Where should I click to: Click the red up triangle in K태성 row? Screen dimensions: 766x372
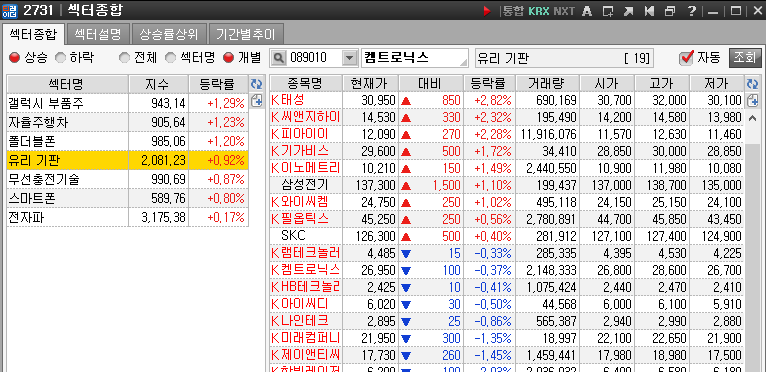pos(405,101)
